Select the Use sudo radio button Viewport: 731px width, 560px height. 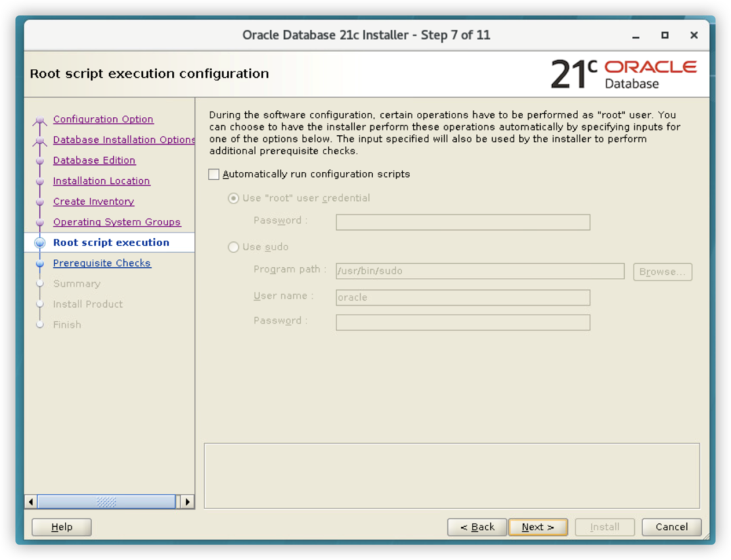pyautogui.click(x=233, y=247)
